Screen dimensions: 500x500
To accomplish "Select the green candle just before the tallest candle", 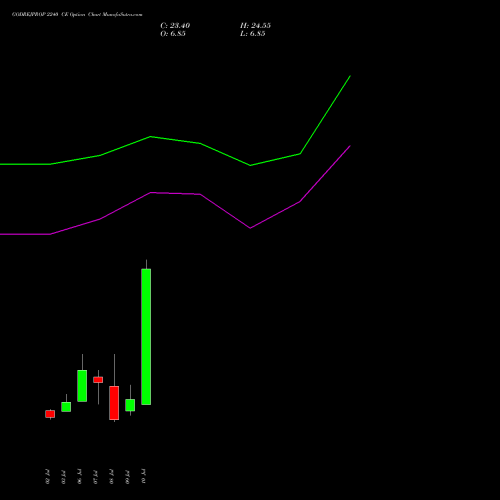I will pyautogui.click(x=130, y=405).
